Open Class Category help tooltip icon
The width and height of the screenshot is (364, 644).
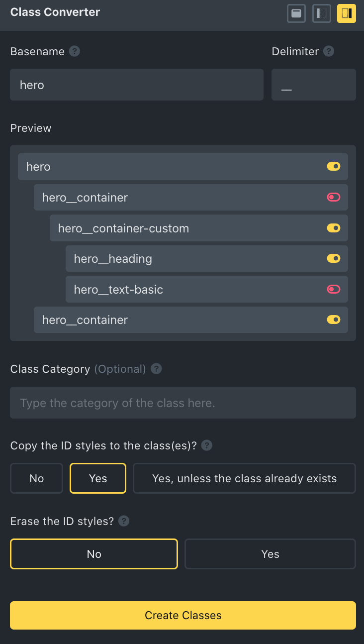pos(157,369)
